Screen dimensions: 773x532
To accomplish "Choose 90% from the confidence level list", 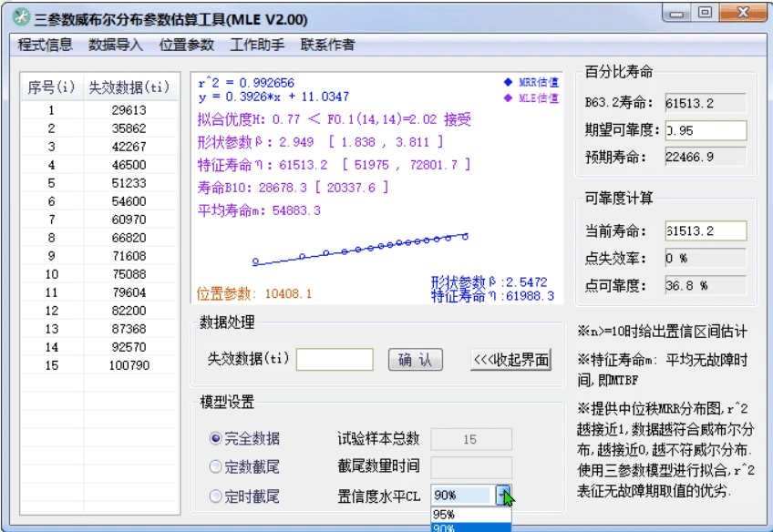I will pos(465,527).
